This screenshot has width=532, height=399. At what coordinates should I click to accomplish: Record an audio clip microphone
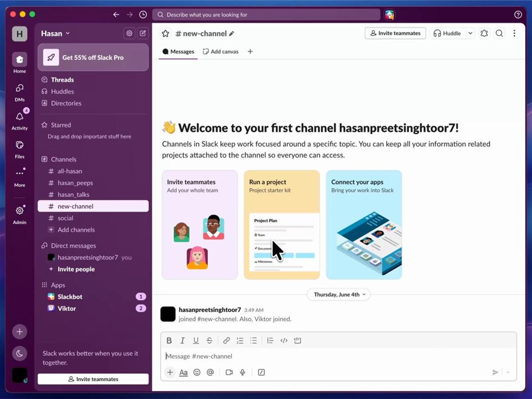(243, 372)
